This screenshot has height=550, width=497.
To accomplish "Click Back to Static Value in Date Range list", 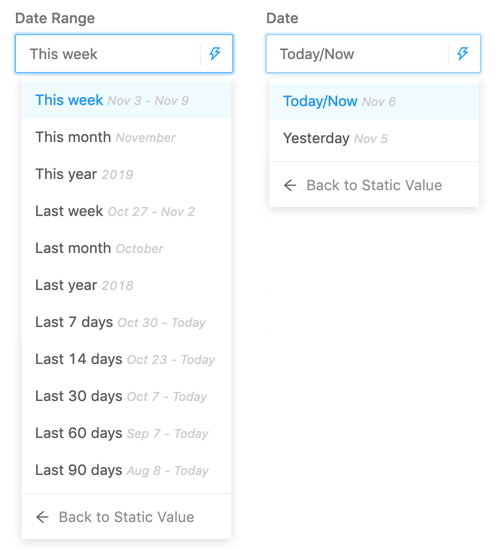I will pyautogui.click(x=126, y=517).
